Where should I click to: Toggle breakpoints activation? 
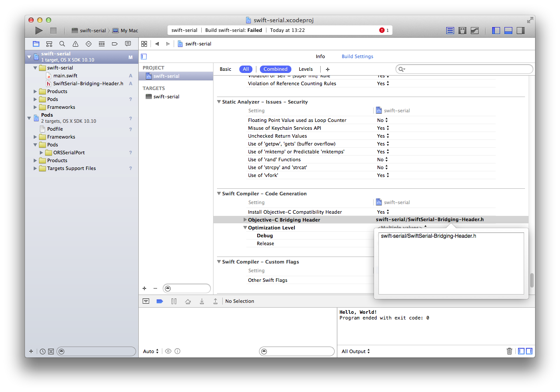[x=160, y=301]
